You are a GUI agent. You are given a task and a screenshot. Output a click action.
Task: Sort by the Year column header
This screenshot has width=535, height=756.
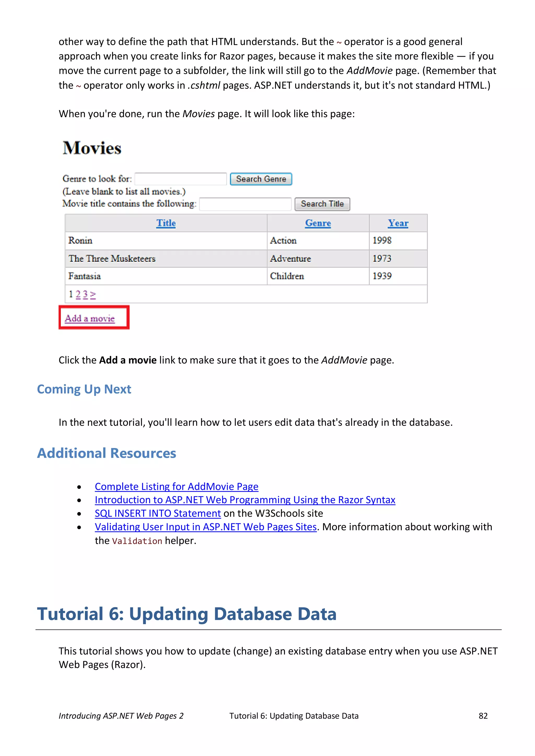pyautogui.click(x=398, y=223)
